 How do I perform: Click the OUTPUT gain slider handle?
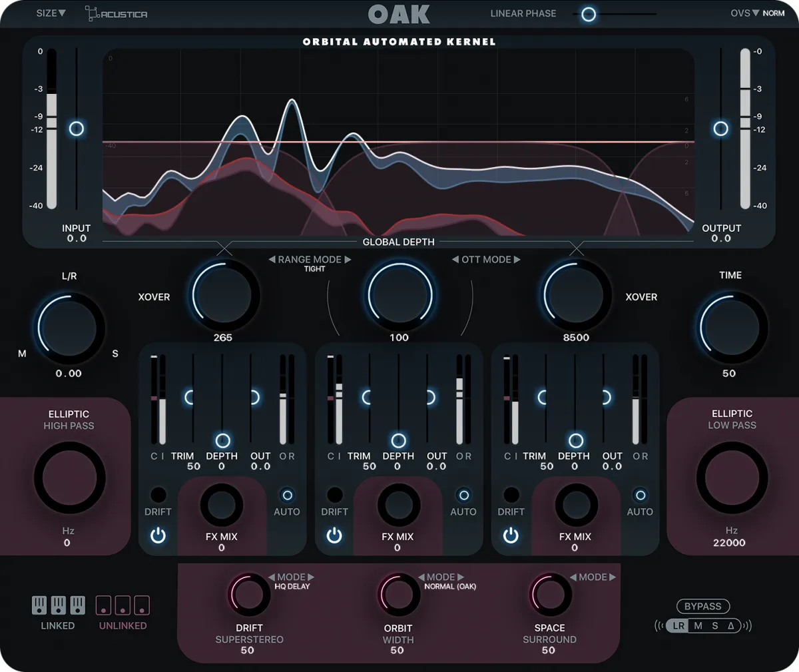click(720, 129)
